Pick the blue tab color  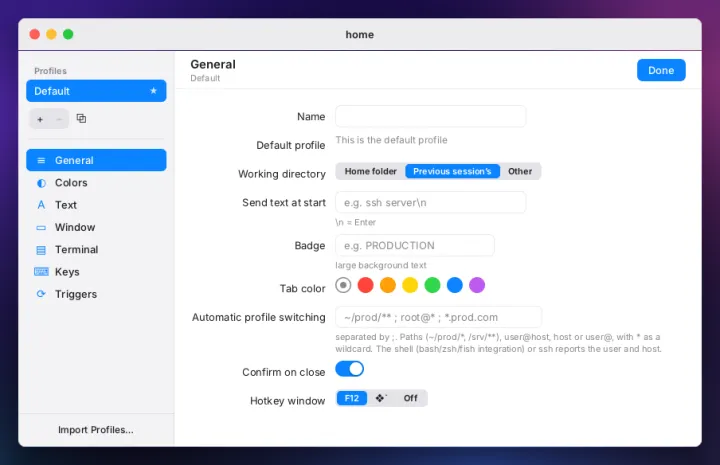(x=455, y=285)
